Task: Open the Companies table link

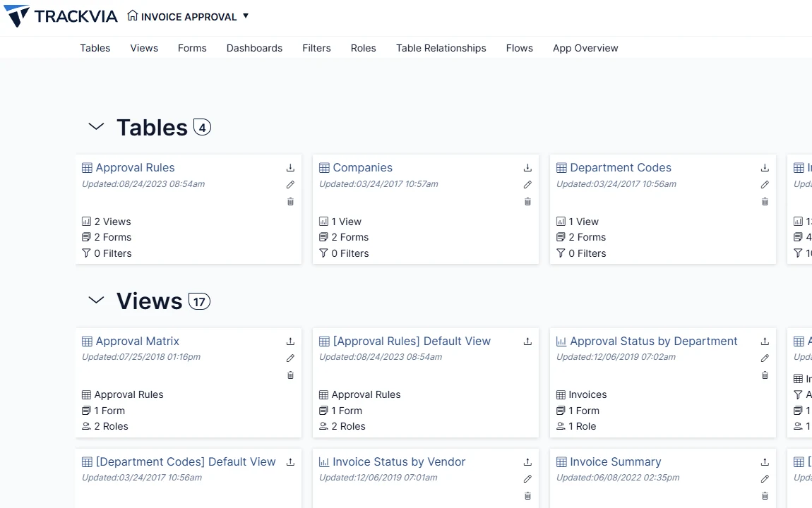Action: pos(362,168)
